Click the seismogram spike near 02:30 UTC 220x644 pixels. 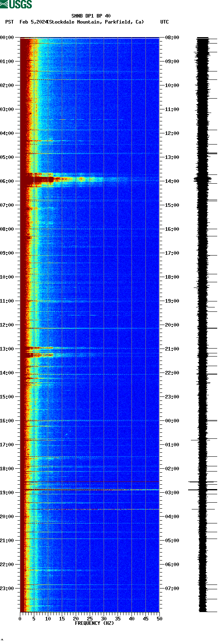(x=202, y=482)
